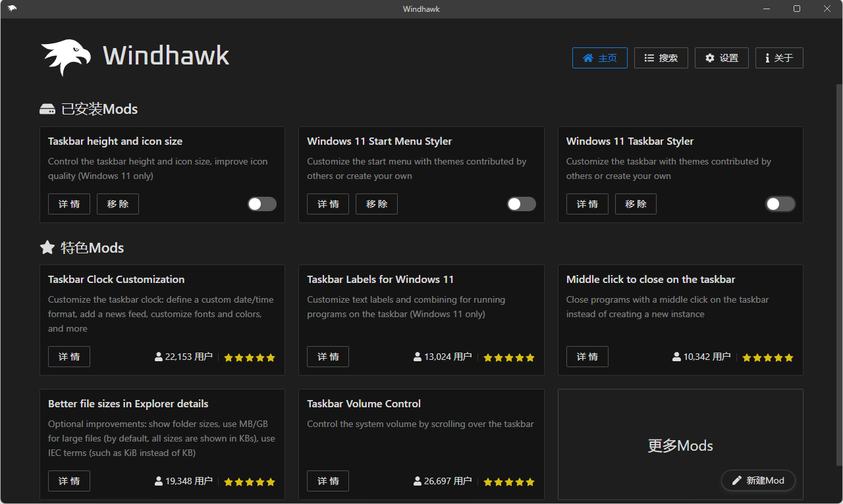Open 详情 for Taskbar height and icon size
This screenshot has height=504, width=843.
pos(69,204)
